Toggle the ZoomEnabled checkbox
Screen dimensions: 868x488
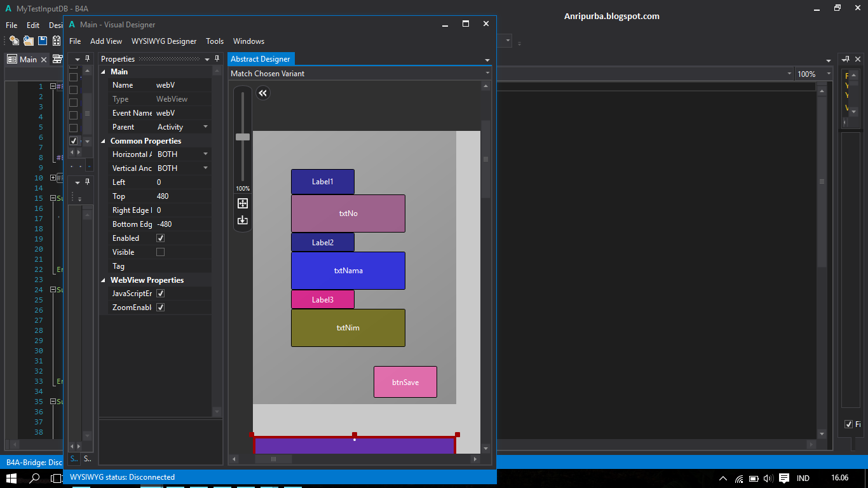[x=161, y=308]
